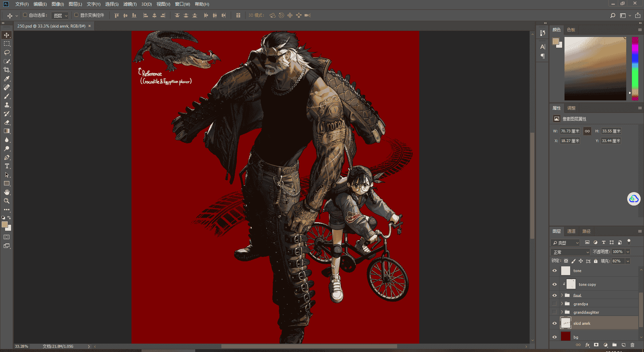Open the fill percentage dropdown arrow

click(628, 261)
